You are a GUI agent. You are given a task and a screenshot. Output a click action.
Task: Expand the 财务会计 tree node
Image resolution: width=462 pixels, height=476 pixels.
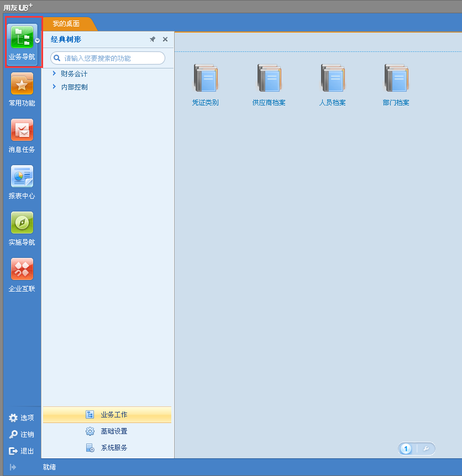[x=54, y=73]
